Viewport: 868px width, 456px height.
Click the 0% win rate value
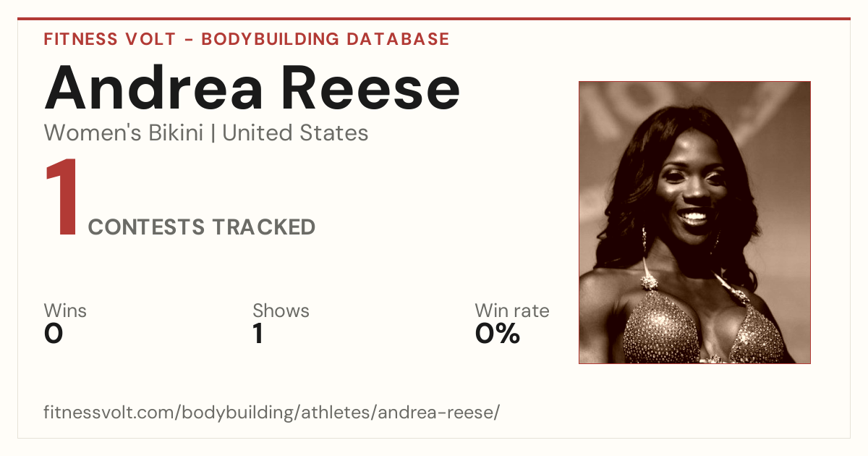498,334
